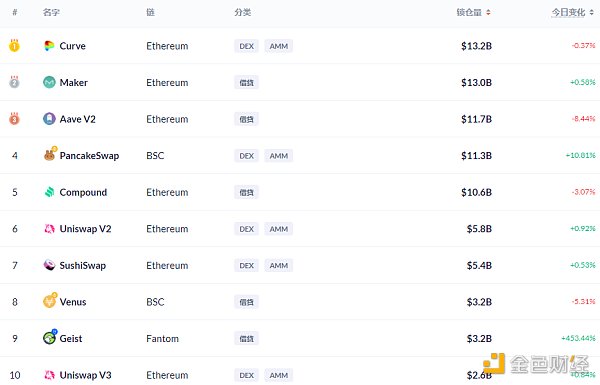The height and width of the screenshot is (385, 600).
Task: Click the Compound green logo icon
Action: coord(49,192)
